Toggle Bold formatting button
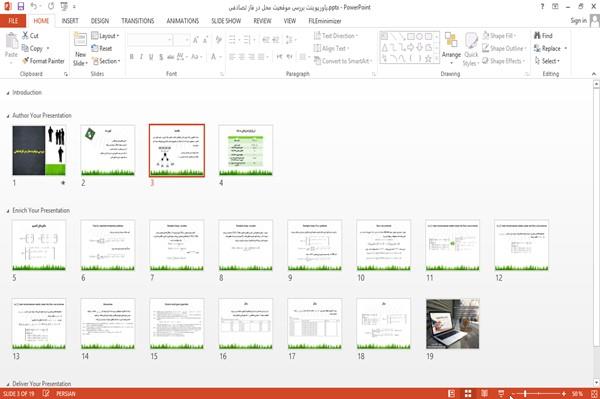The width and height of the screenshot is (600, 399). pyautogui.click(x=132, y=57)
